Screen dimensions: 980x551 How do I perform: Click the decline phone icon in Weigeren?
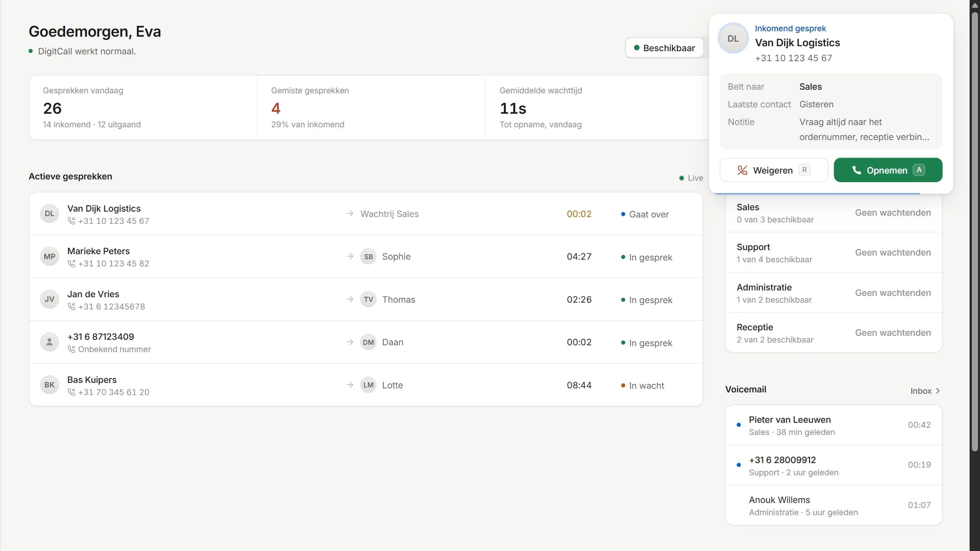[742, 170]
